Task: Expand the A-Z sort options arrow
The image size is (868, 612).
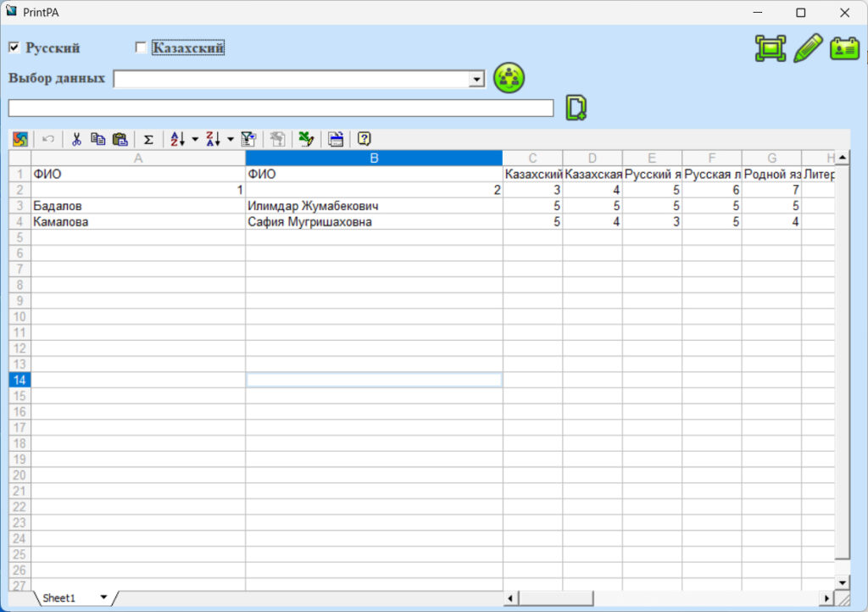Action: 195,140
